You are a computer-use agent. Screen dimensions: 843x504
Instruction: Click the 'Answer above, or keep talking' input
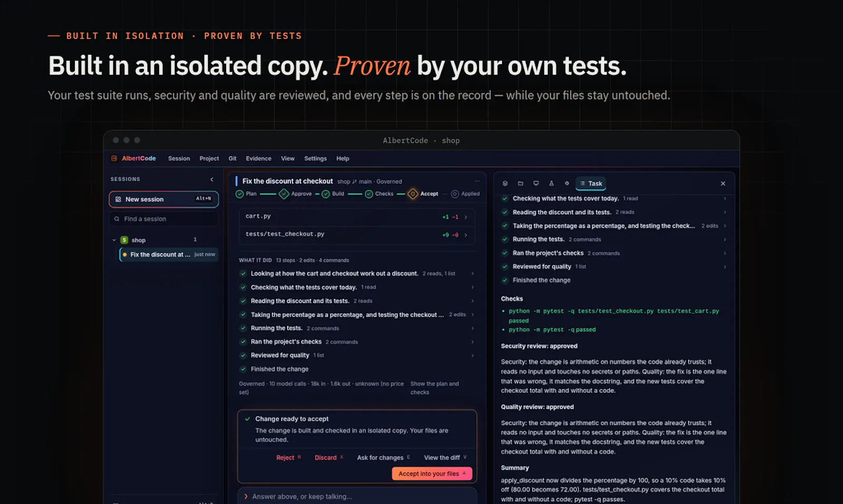[x=357, y=496]
